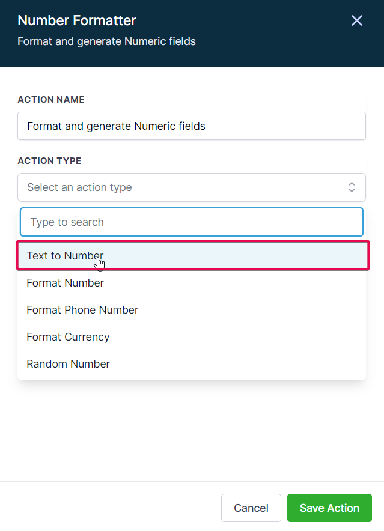Click the Type to search box

coord(192,222)
